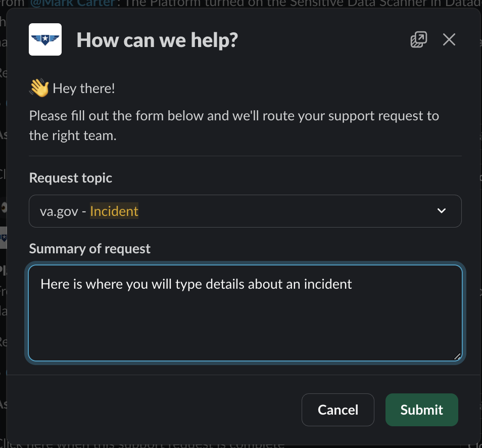The height and width of the screenshot is (448, 482).
Task: Click the "Hey there!" greeting text
Action: coord(84,88)
